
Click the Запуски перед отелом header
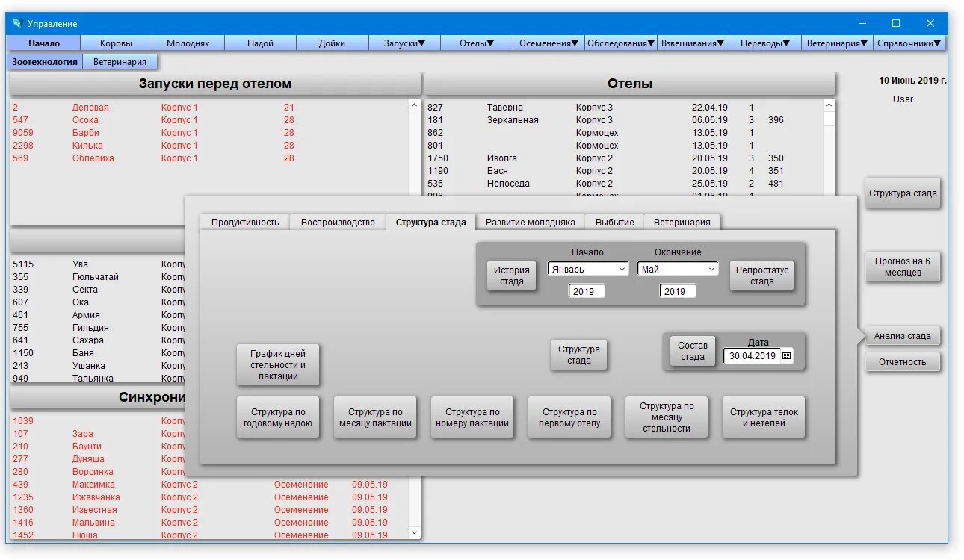point(215,84)
